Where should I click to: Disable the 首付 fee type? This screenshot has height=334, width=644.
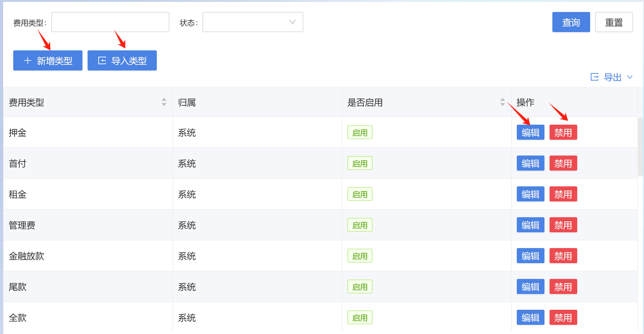pyautogui.click(x=563, y=163)
